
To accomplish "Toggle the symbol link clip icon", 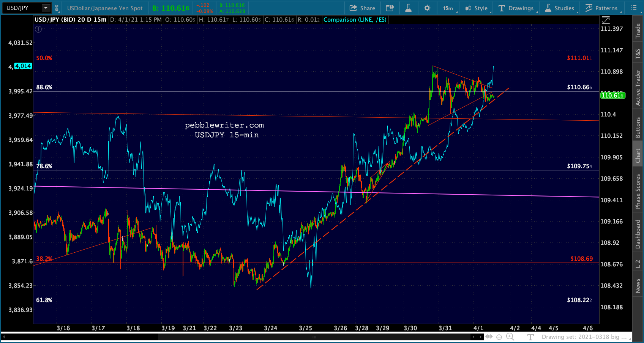I will coord(57,8).
